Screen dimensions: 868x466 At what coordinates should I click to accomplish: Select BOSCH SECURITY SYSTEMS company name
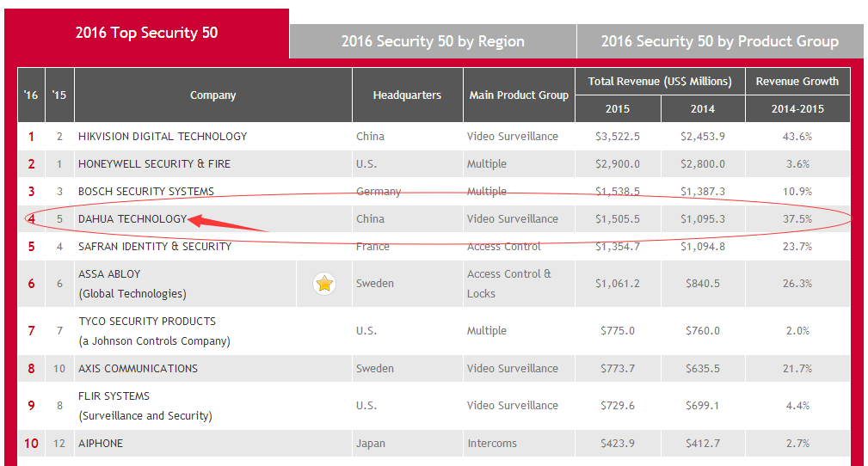146,192
